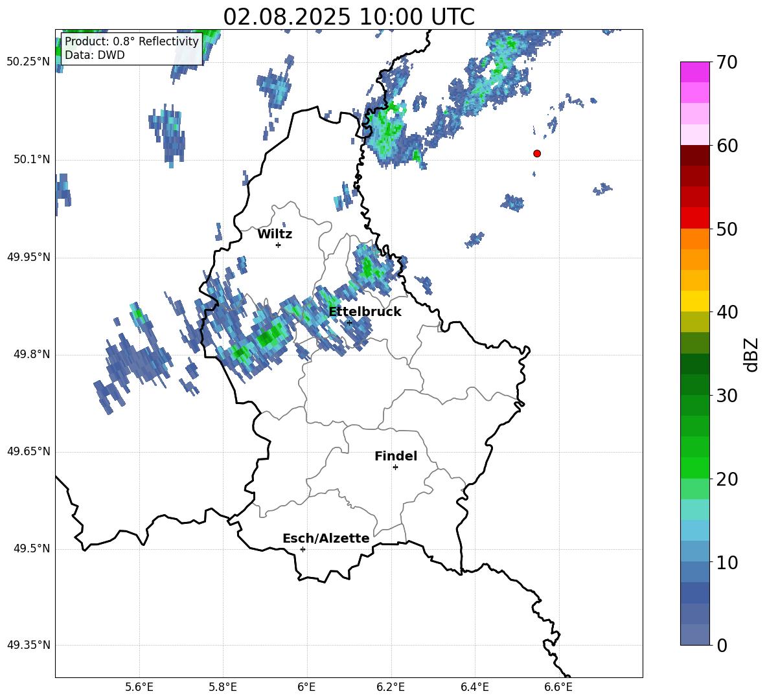Click the 5.8°E longitude tick label
Screen dimensions: 767x700
[223, 687]
